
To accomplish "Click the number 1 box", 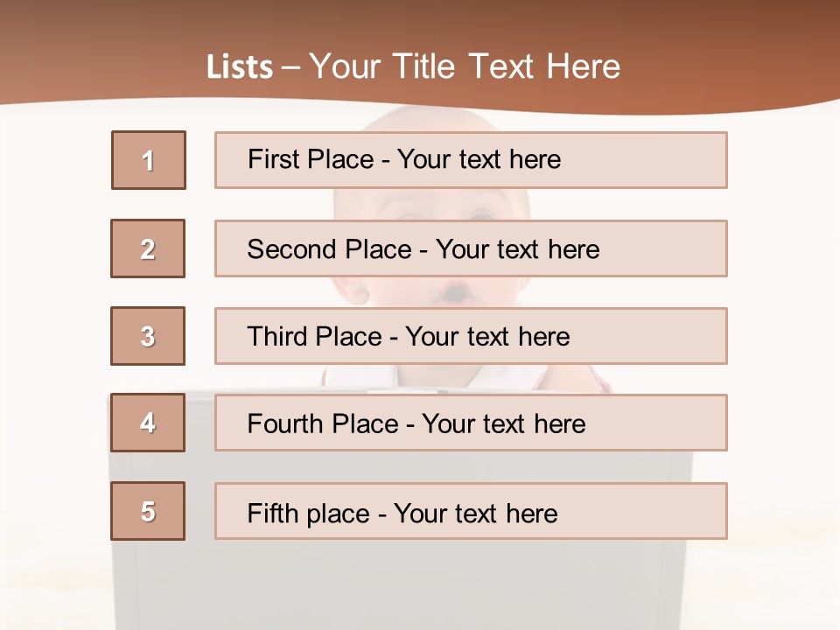I will pos(149,160).
